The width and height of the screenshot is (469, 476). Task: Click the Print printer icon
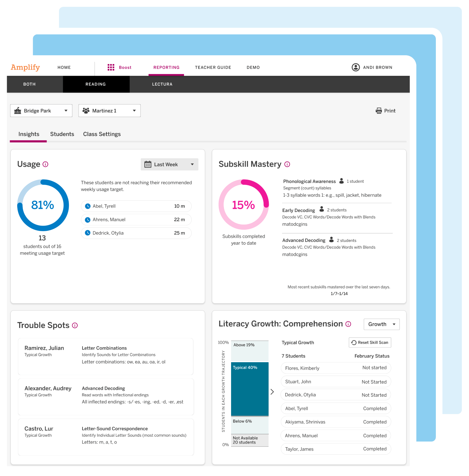click(379, 111)
